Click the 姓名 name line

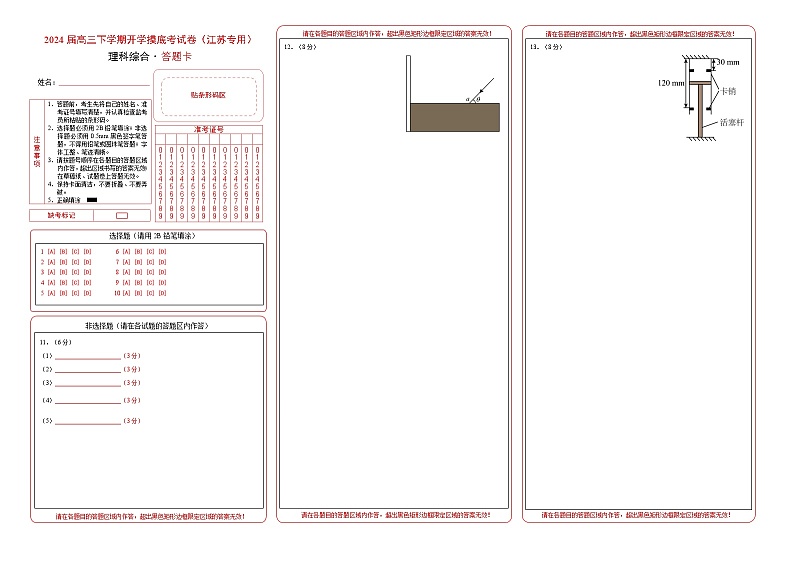(104, 84)
